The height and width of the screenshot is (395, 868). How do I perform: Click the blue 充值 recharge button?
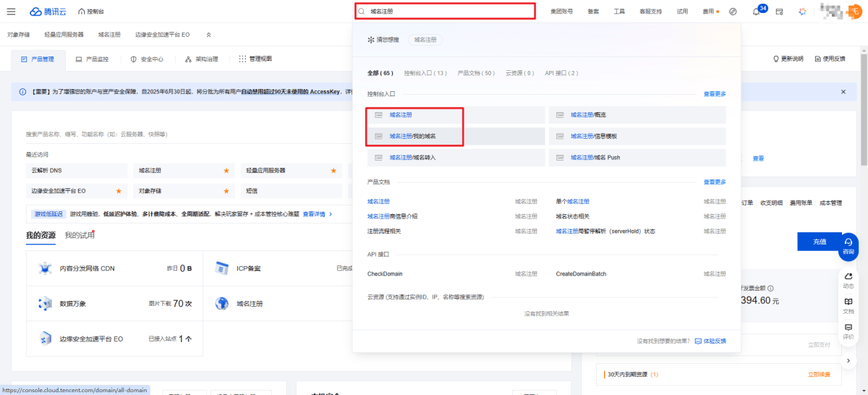(819, 242)
